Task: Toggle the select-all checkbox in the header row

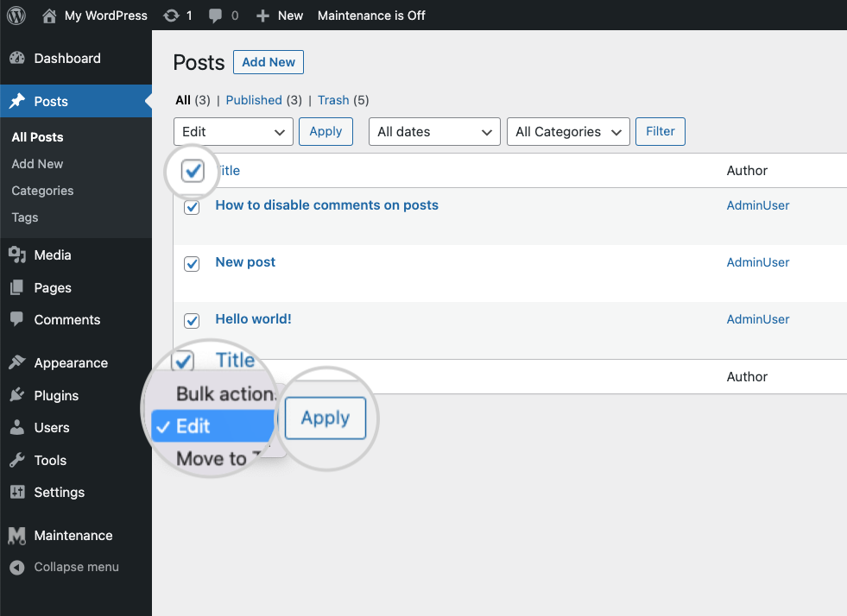Action: point(193,171)
